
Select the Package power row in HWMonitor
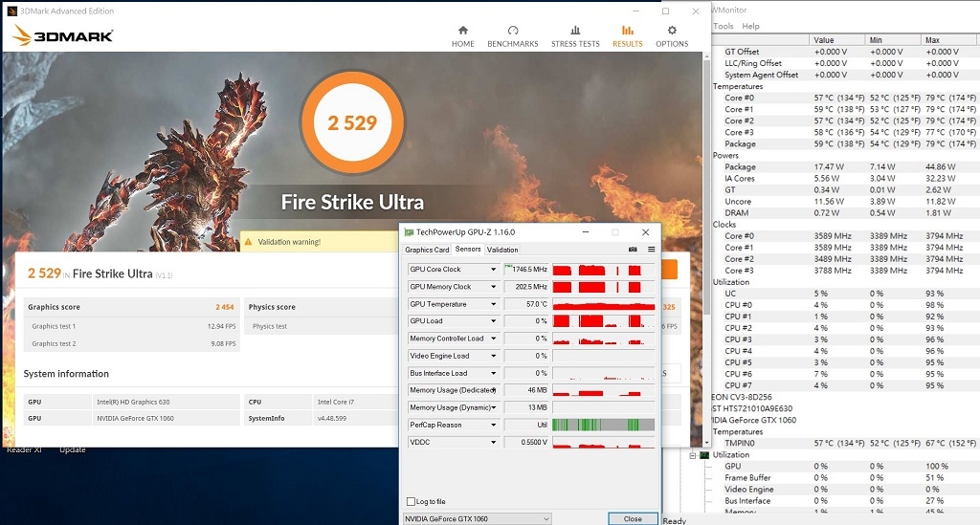point(846,167)
